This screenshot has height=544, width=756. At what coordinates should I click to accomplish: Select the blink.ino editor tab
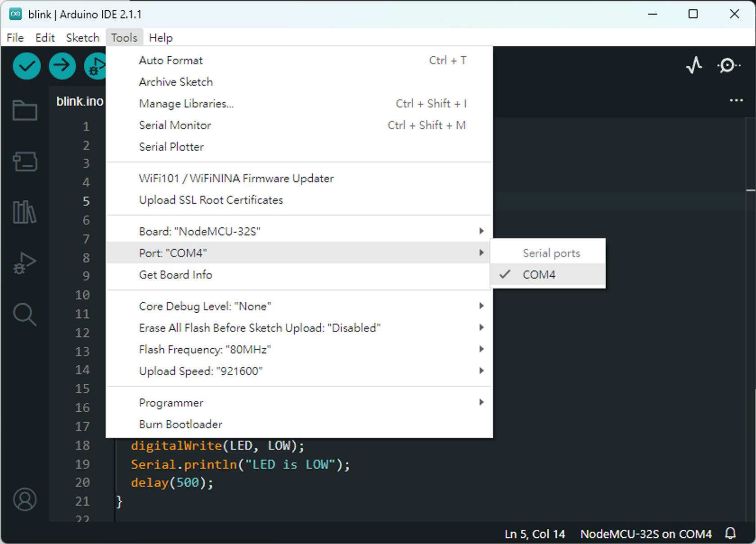[80, 101]
